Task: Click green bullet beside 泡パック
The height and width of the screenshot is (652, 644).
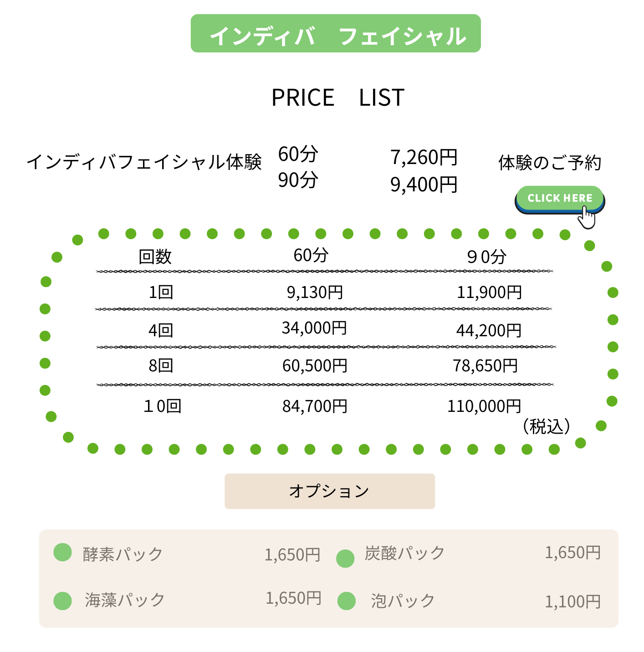Action: 346,601
